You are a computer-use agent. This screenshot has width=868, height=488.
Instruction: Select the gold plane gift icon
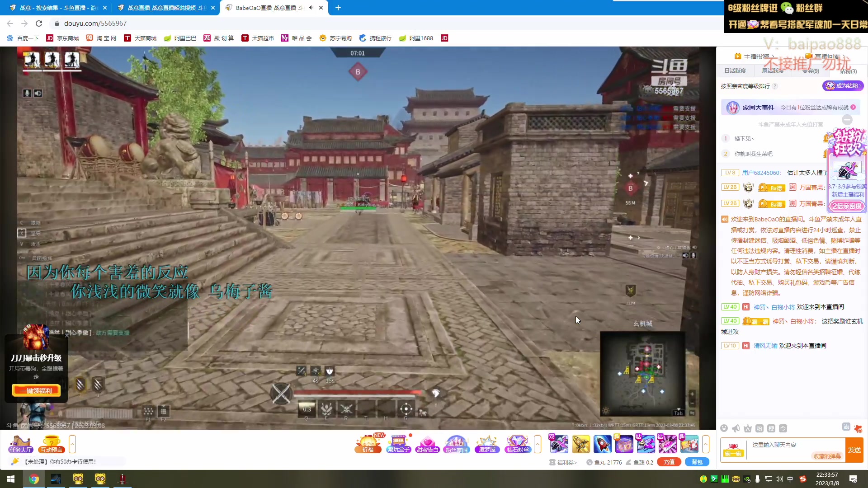click(580, 444)
